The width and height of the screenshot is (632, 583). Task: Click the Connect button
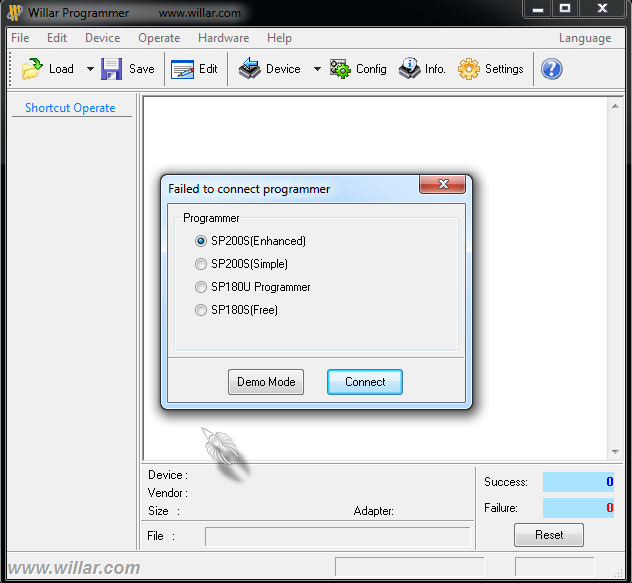pos(365,382)
